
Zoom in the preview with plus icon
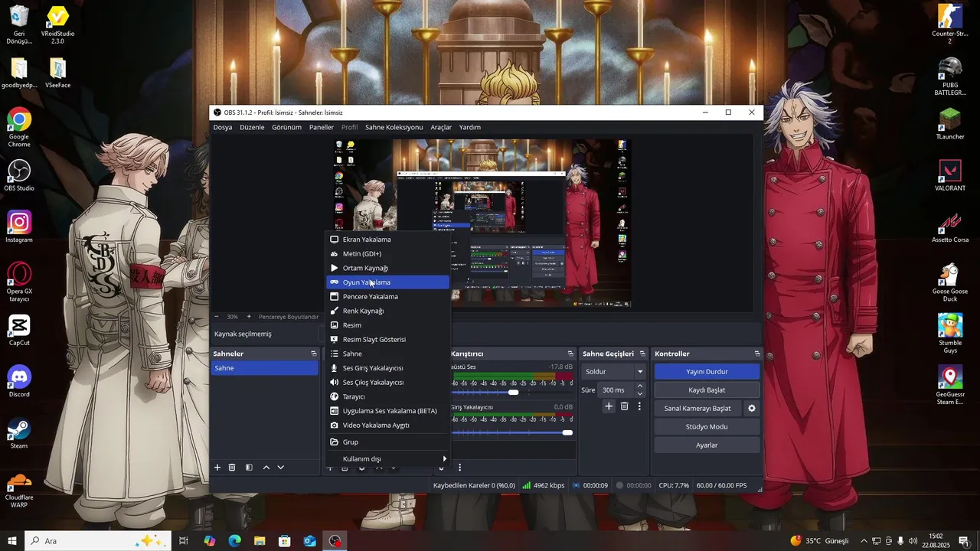click(x=248, y=317)
